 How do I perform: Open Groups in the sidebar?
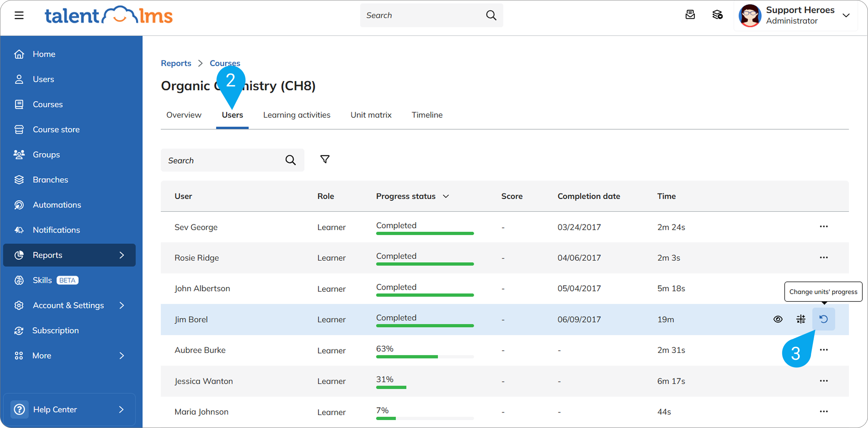pyautogui.click(x=46, y=154)
